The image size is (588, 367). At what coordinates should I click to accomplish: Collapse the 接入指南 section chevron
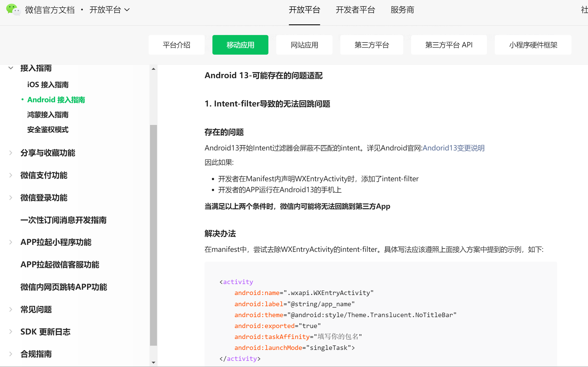(x=11, y=68)
